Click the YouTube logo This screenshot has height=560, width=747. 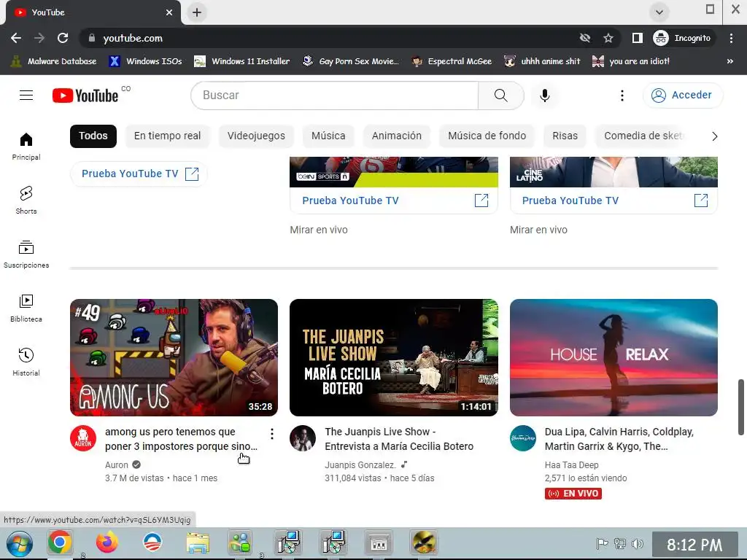(85, 96)
